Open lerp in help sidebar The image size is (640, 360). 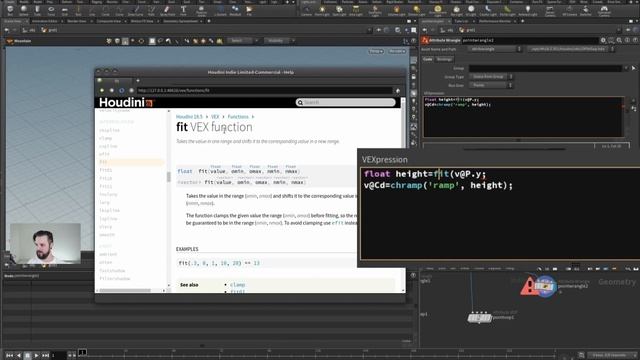pyautogui.click(x=104, y=202)
